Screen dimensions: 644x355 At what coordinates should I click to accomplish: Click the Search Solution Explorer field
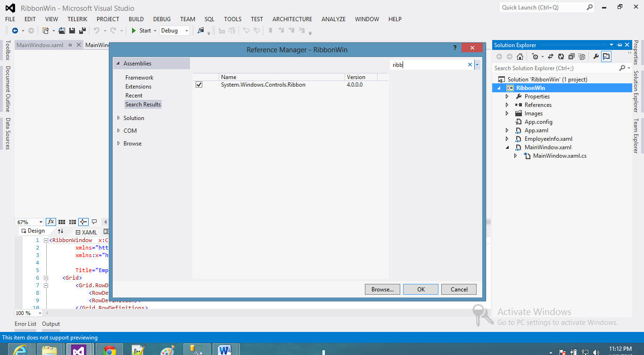tap(555, 68)
